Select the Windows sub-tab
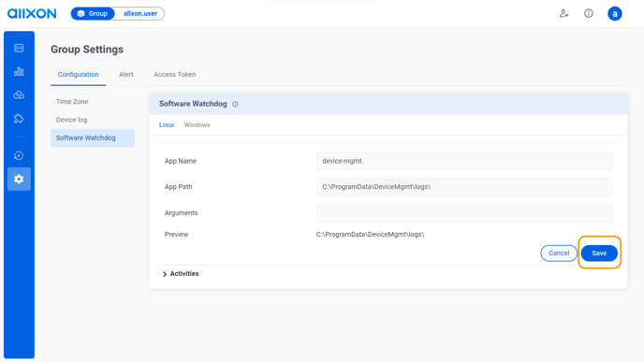The width and height of the screenshot is (644, 362). 197,124
